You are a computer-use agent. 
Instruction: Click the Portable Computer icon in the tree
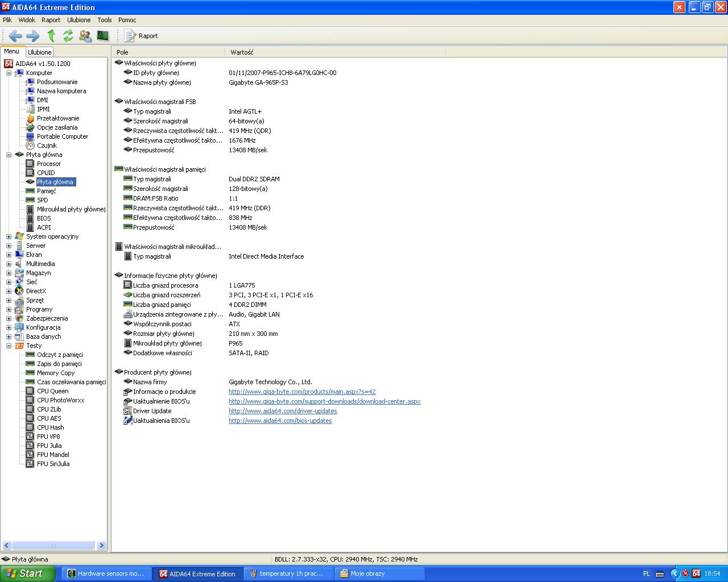pos(30,136)
